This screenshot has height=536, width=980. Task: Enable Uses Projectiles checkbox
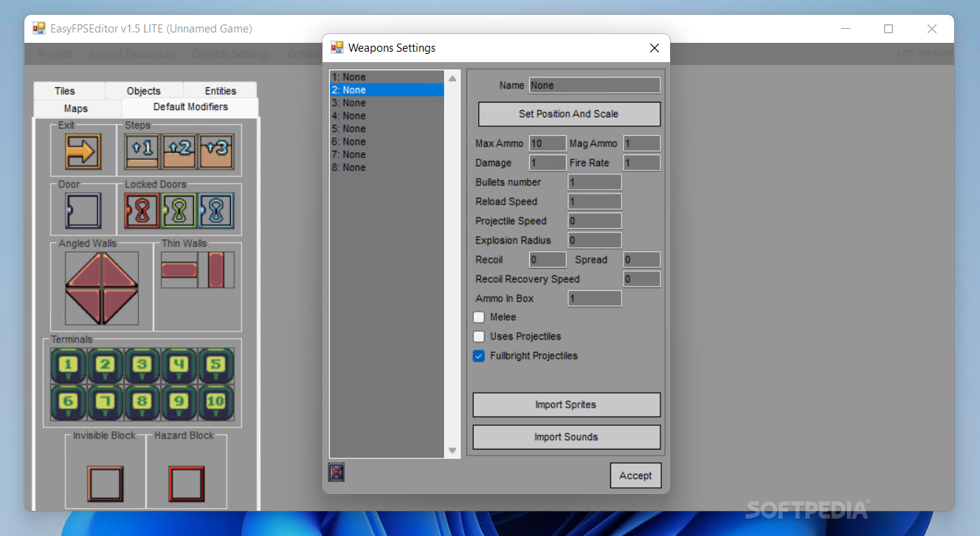(479, 337)
